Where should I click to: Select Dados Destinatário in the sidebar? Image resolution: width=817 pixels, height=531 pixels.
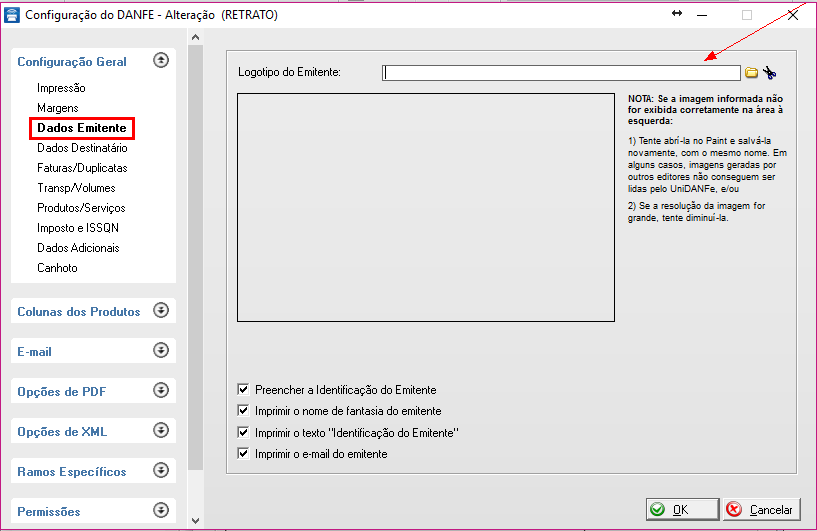click(82, 148)
